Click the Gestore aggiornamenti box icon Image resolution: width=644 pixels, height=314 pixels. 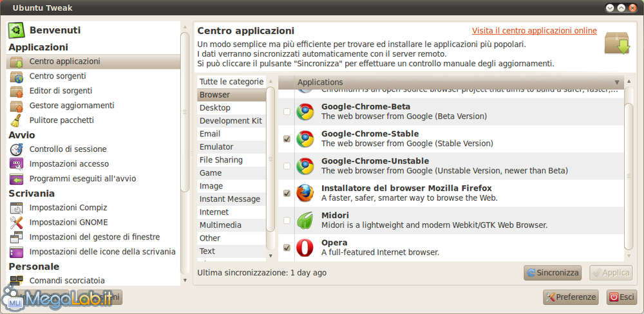17,106
